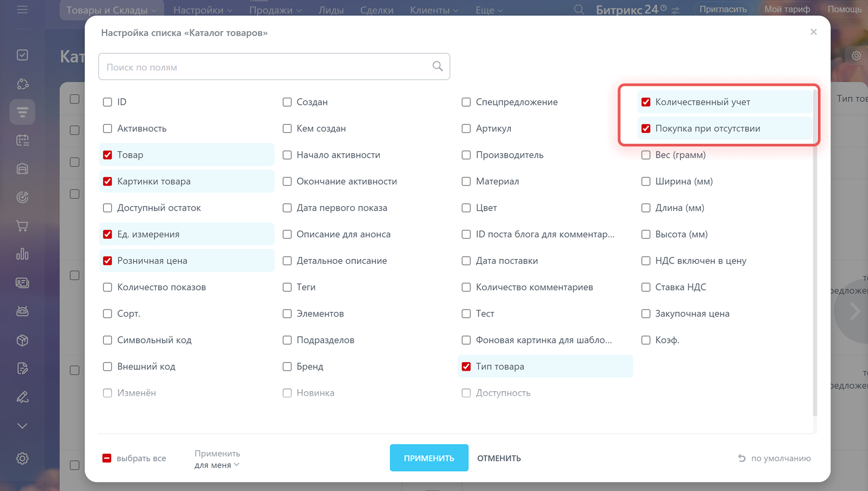Click the global search icon in header
The image size is (868, 491).
[579, 9]
